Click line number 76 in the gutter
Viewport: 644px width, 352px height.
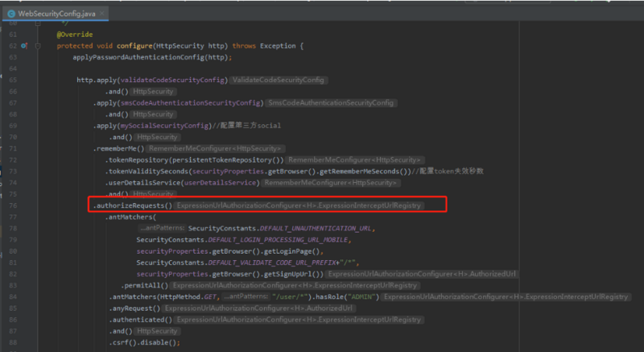13,205
